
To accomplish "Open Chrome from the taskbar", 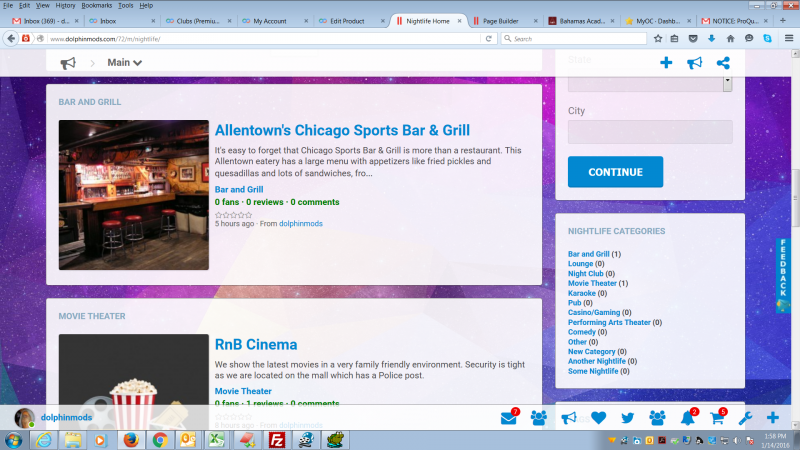I will click(x=160, y=440).
